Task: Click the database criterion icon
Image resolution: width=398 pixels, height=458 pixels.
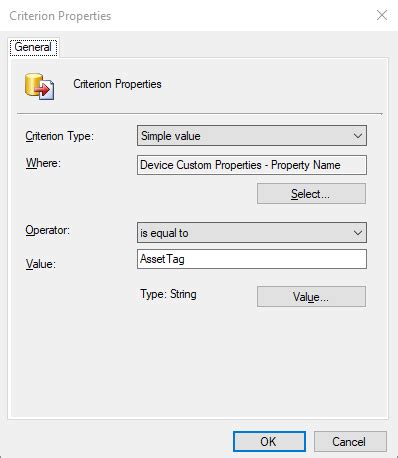Action: click(x=39, y=87)
